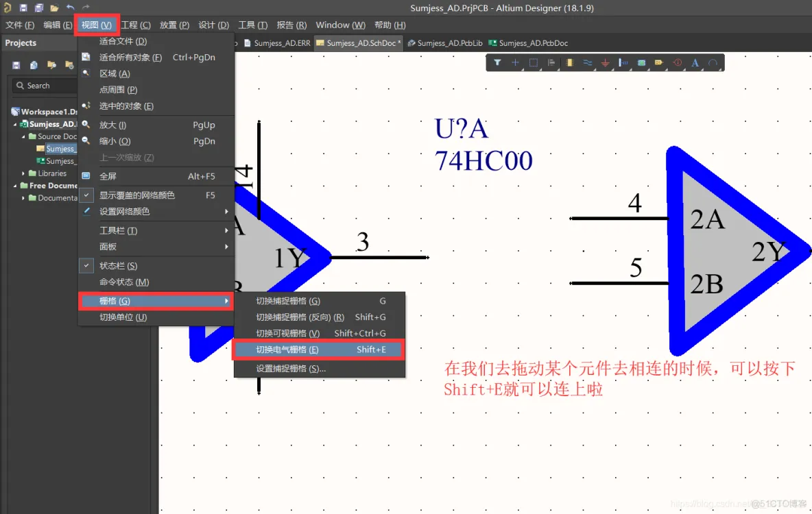The image size is (812, 514).
Task: Choose 切换捕捉栅格 (G) entry with G shortcut
Action: tap(320, 301)
